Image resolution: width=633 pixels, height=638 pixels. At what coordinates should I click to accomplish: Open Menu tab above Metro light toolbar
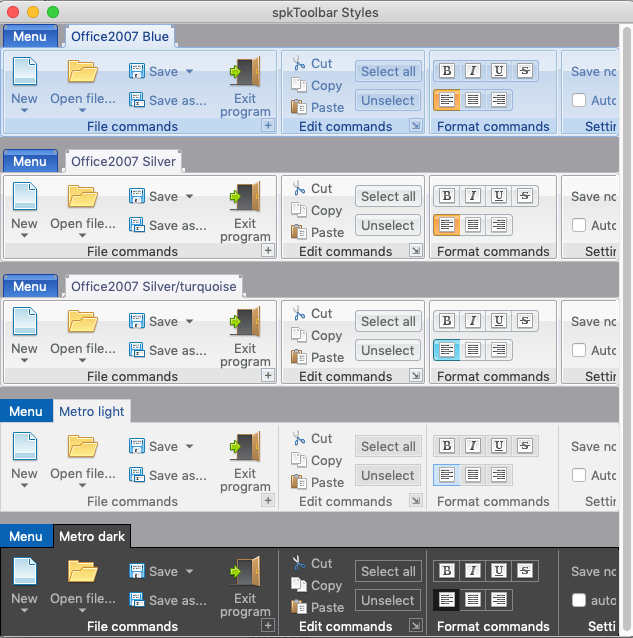point(26,411)
